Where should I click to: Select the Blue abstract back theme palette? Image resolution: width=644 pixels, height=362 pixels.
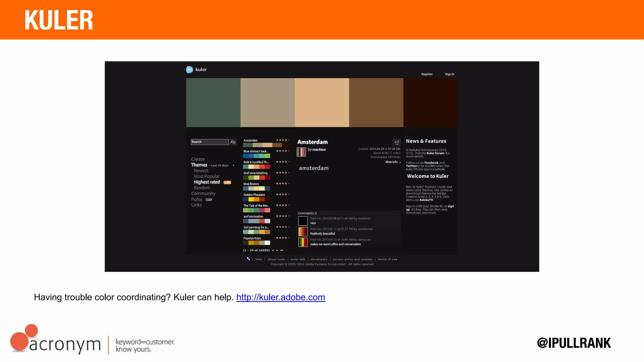coord(257,156)
